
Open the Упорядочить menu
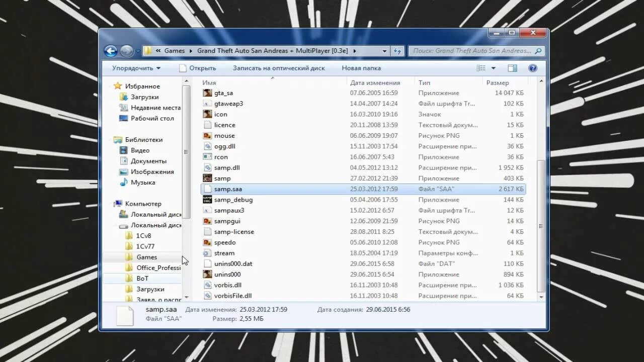136,68
